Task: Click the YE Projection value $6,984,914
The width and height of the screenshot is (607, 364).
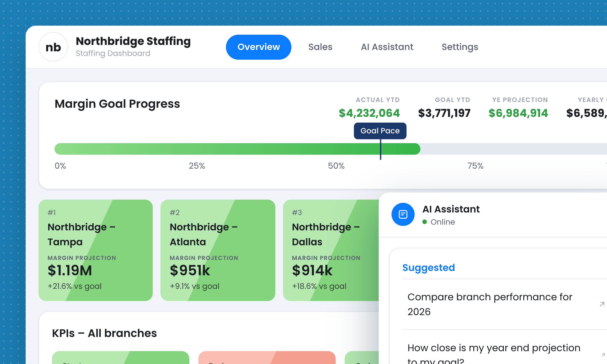Action: coord(518,113)
